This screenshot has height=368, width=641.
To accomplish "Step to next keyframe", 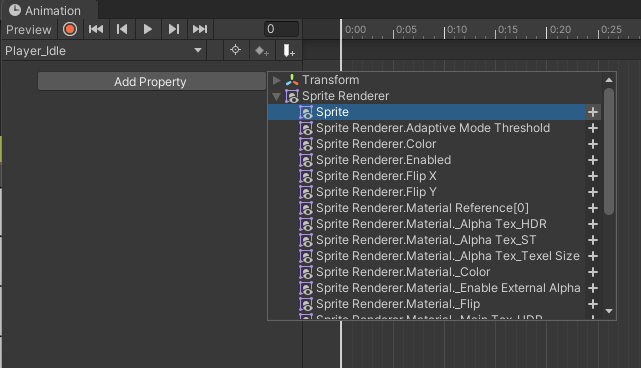I will tap(174, 29).
